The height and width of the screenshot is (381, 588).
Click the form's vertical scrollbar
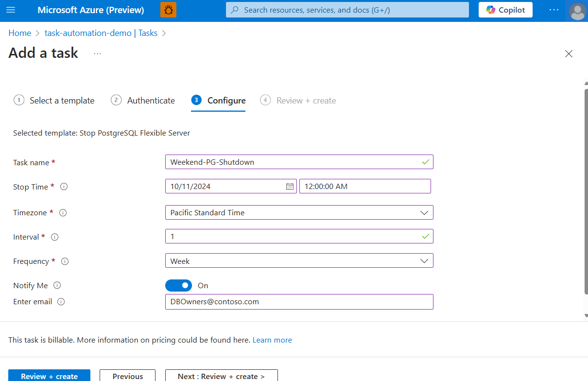pos(585,192)
